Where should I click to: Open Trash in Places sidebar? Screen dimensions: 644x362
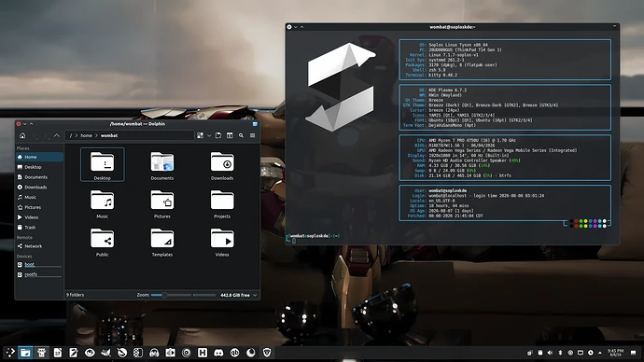pyautogui.click(x=39, y=228)
